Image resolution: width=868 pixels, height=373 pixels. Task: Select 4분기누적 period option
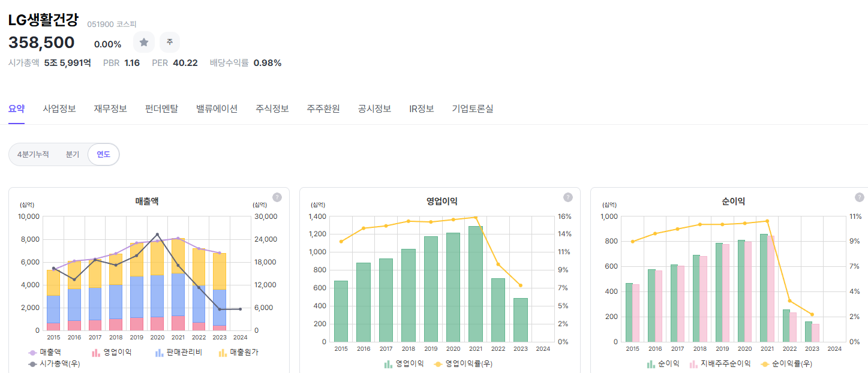33,154
